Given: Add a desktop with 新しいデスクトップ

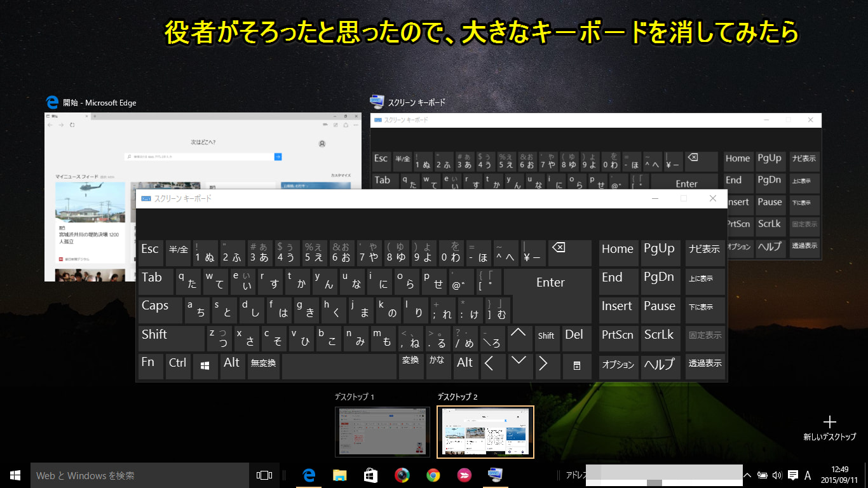Looking at the screenshot, I should pos(829,427).
